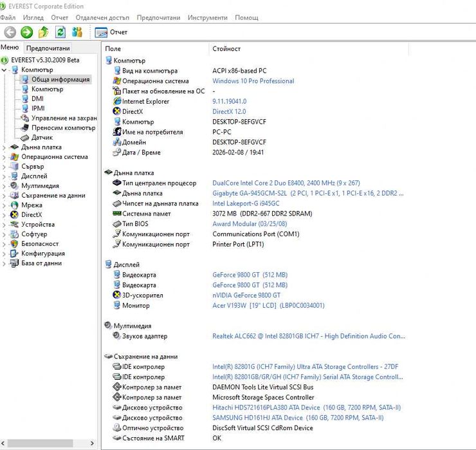Click the Дата / Време clock icon
The image size is (476, 450).
coord(117,152)
